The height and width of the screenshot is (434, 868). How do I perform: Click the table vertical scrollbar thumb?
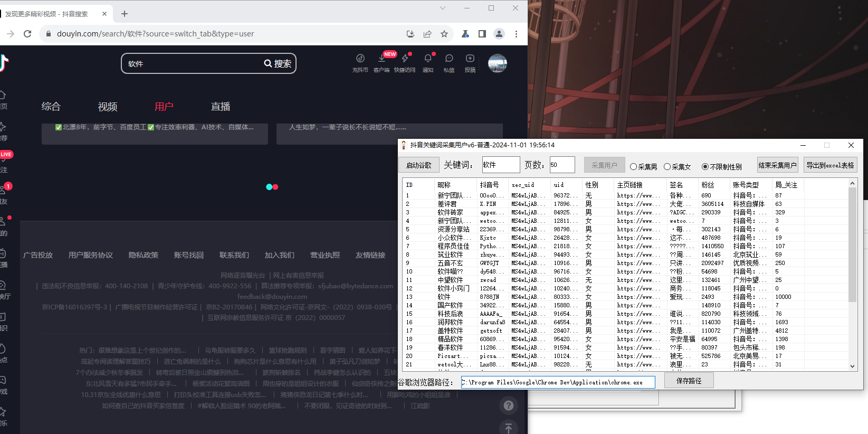(852, 245)
